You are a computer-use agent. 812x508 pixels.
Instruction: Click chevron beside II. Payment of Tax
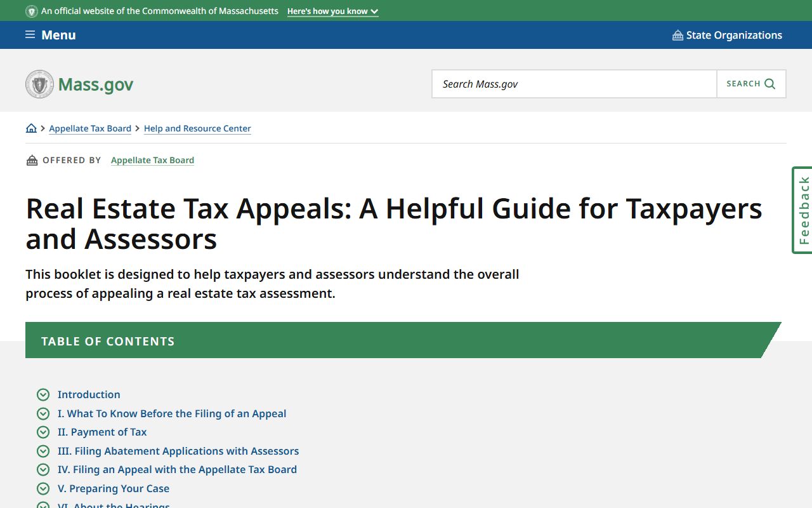(x=43, y=432)
